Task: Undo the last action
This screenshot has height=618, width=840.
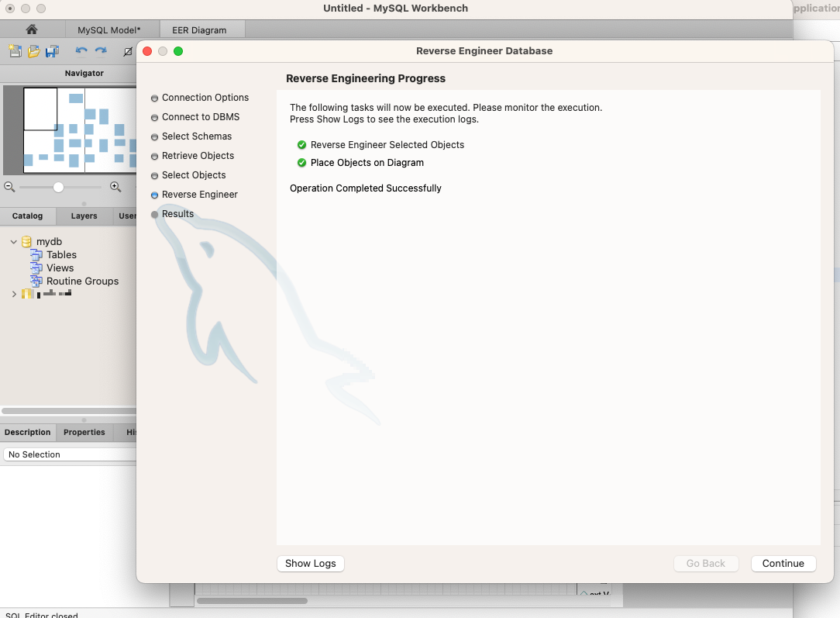Action: click(x=81, y=51)
